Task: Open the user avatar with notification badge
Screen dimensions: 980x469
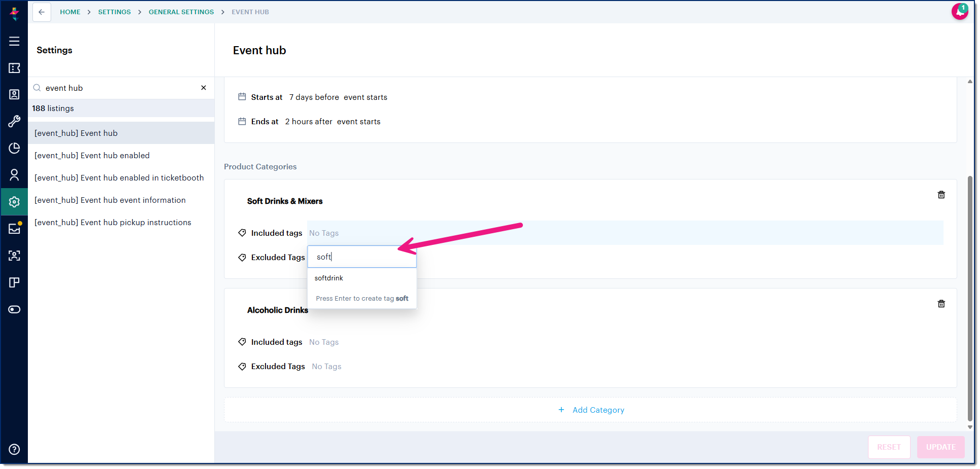Action: (960, 11)
